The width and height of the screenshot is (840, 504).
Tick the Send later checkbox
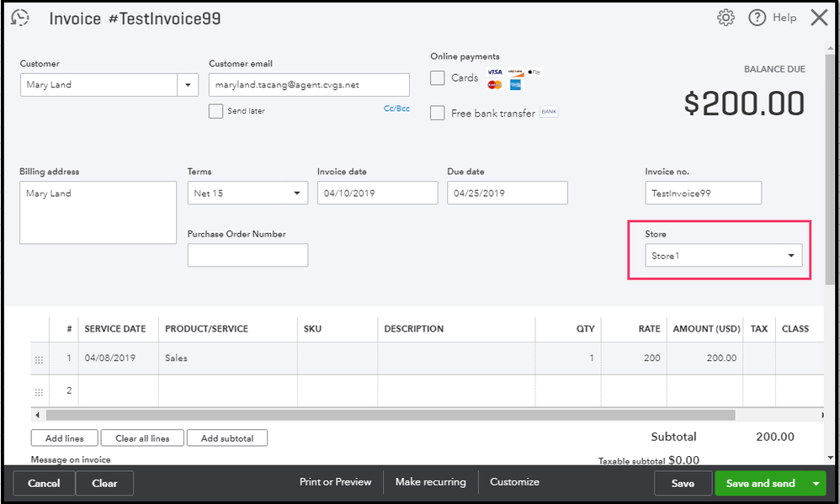216,111
